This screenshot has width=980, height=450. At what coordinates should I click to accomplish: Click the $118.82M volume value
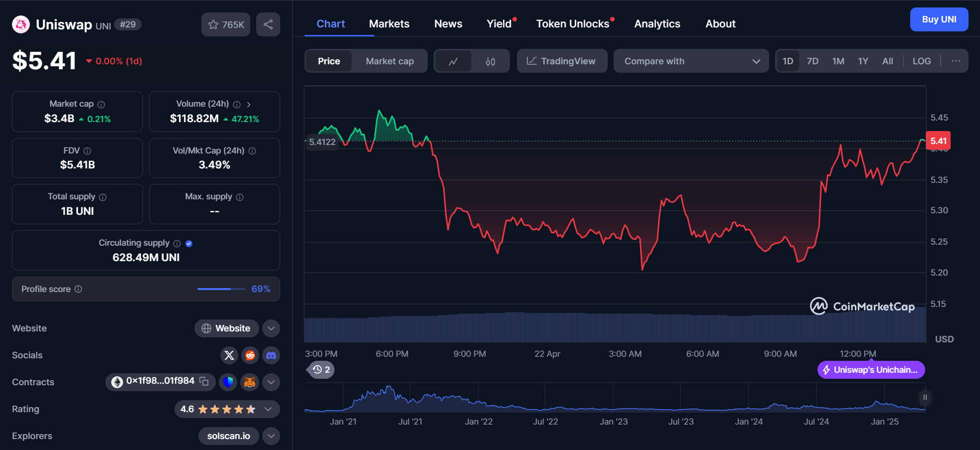[194, 119]
